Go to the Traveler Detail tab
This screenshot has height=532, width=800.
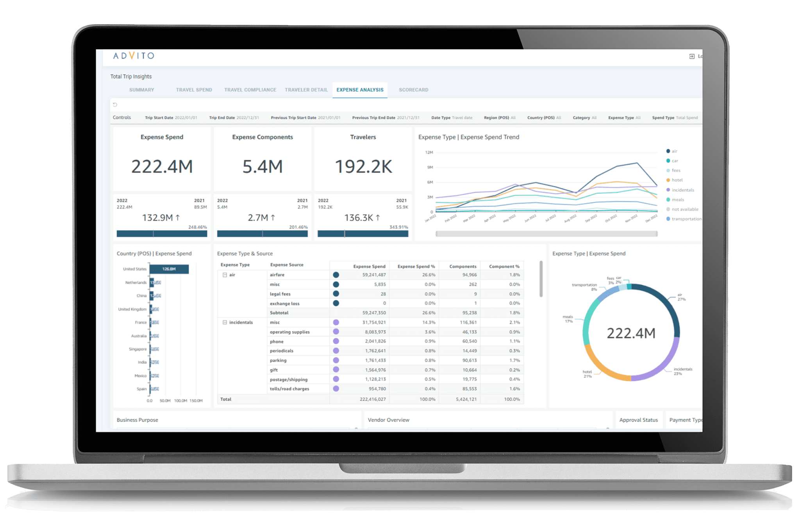point(306,90)
